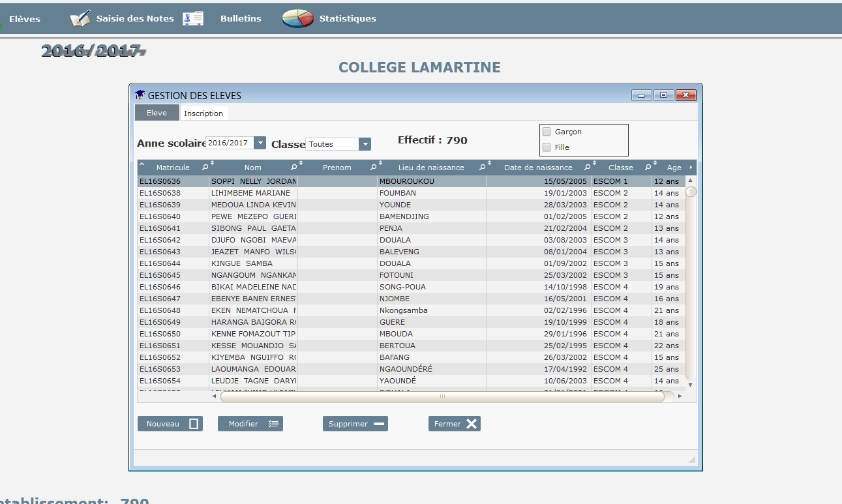Click the search icon in Matricule column header
842x504 pixels.
coord(204,168)
